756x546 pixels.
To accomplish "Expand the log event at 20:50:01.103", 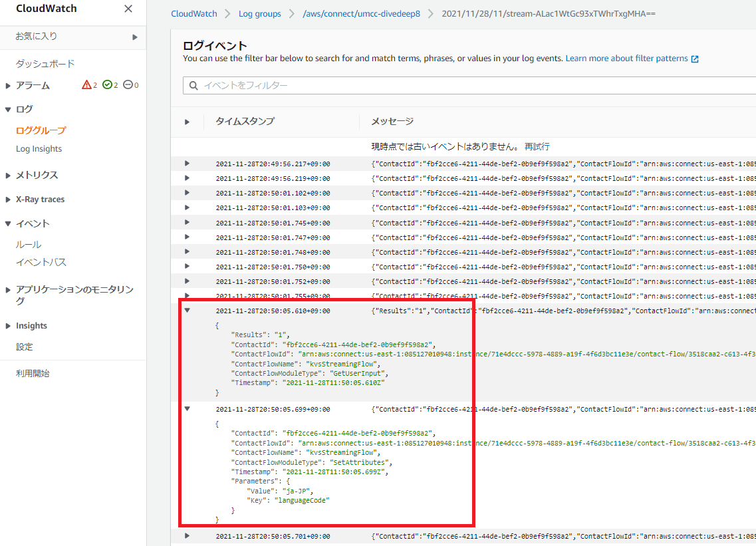I will coord(187,207).
